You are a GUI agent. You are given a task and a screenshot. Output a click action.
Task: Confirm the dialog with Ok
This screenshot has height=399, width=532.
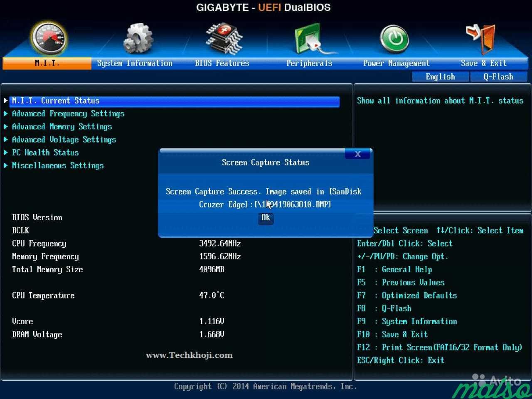pyautogui.click(x=266, y=218)
